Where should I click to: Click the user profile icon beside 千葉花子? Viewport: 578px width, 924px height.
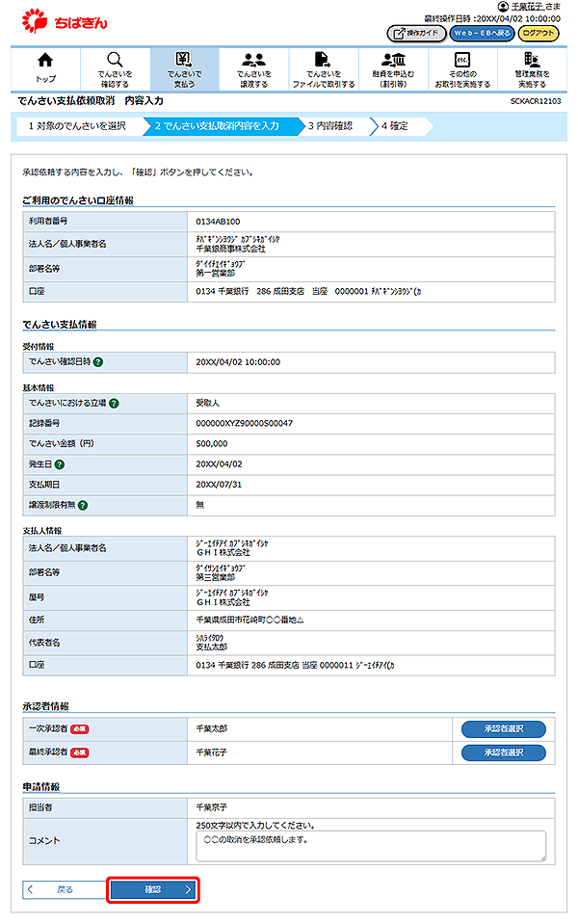[x=503, y=7]
